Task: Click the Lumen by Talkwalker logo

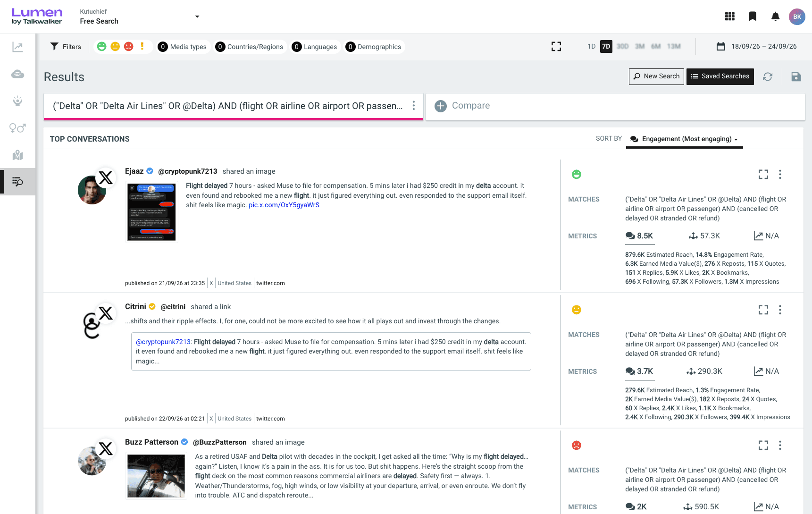Action: (x=37, y=17)
